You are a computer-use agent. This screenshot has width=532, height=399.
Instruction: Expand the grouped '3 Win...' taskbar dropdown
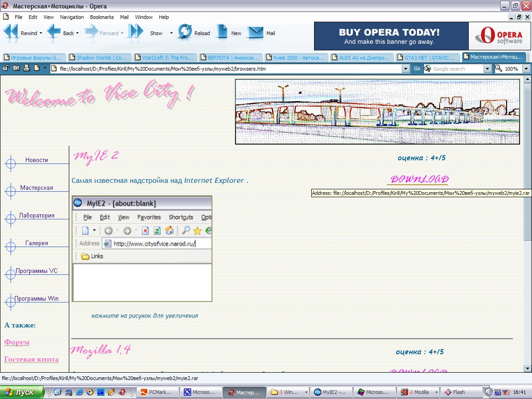(306, 392)
